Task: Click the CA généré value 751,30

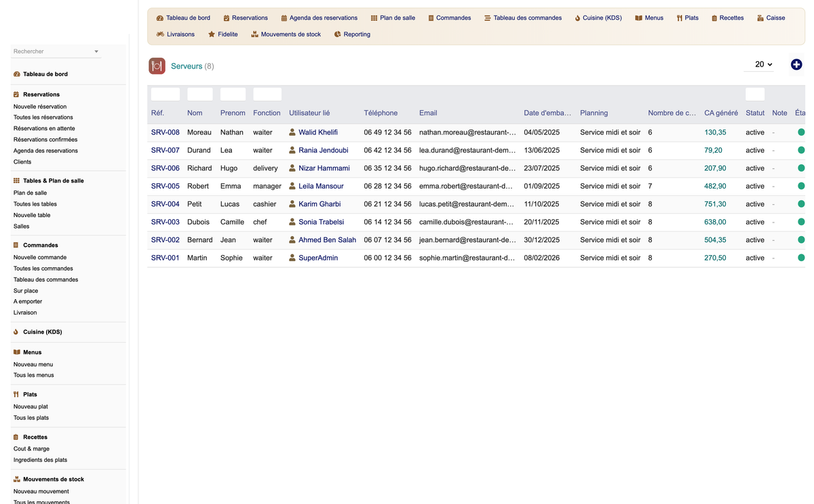Action: (716, 204)
